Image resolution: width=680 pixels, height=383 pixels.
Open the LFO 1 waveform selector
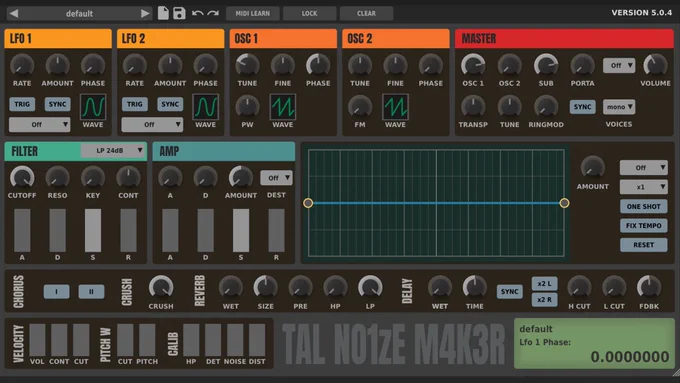click(93, 107)
